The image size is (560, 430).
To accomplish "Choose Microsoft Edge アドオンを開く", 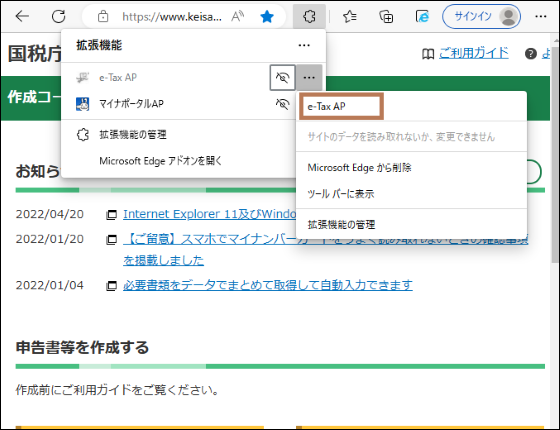I will (x=161, y=161).
